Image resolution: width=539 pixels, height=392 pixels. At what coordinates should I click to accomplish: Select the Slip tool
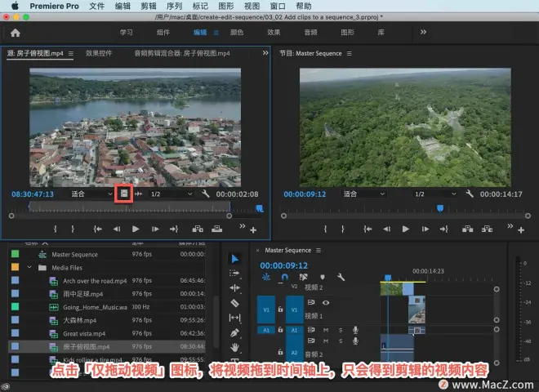pos(234,318)
